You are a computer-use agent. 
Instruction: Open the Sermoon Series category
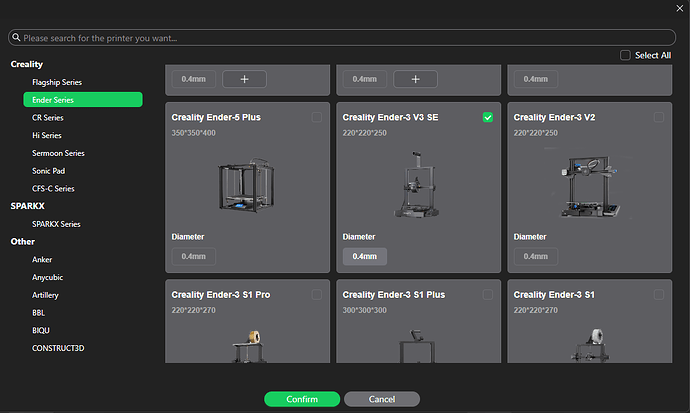coord(58,153)
